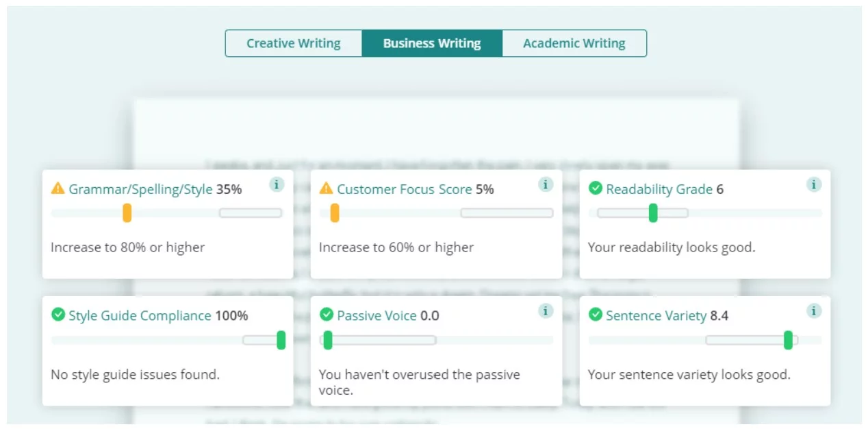Switch to the Creative Writing tab

293,42
